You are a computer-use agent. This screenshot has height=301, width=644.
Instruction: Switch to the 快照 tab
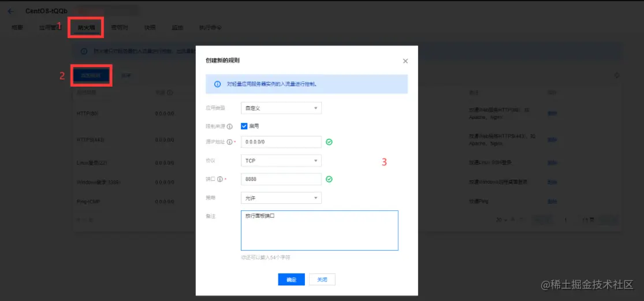(x=150, y=28)
